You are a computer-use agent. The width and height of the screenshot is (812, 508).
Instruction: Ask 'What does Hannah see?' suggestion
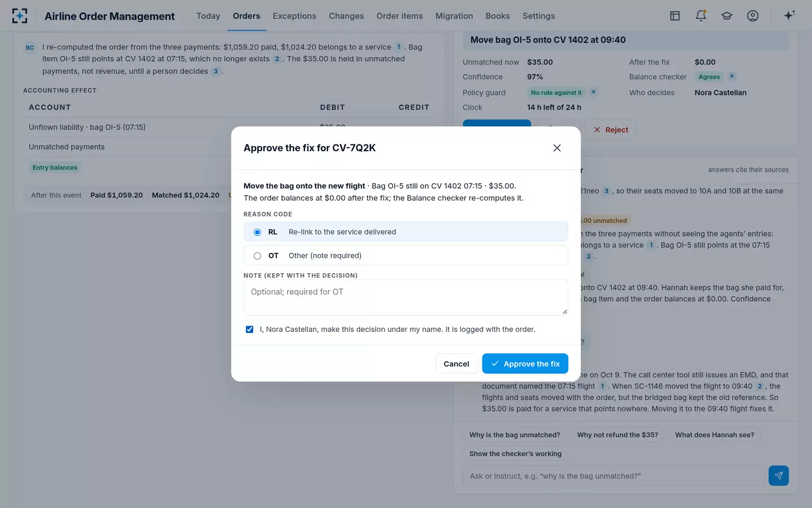coord(714,435)
